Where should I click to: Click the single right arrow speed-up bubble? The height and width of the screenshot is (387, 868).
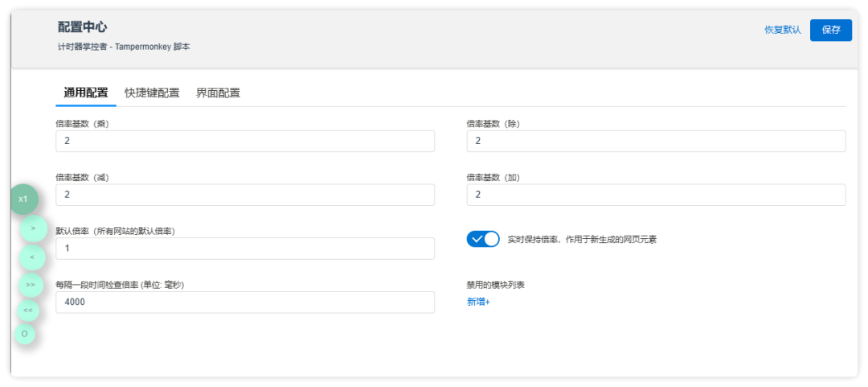[33, 228]
